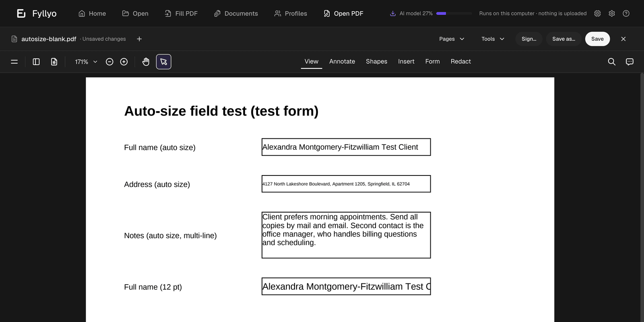This screenshot has width=644, height=322.
Task: Open the hamburger menu icon
Action: (x=14, y=62)
